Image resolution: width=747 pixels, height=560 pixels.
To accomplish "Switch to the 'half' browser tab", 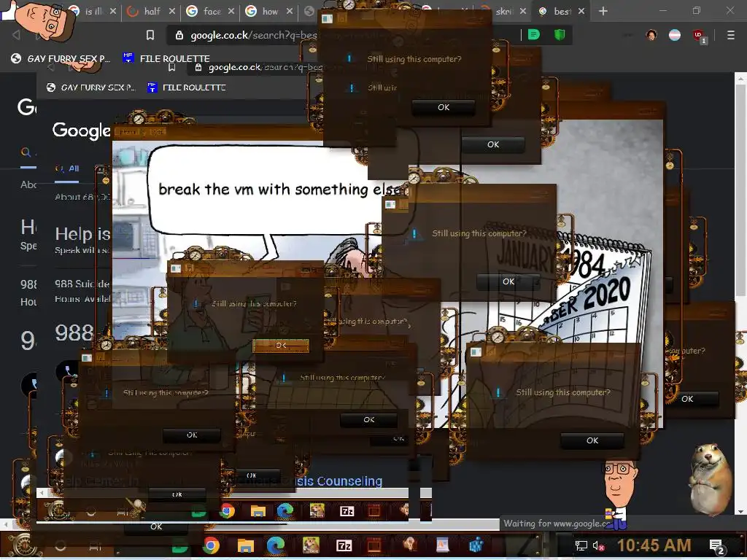I will [x=152, y=11].
